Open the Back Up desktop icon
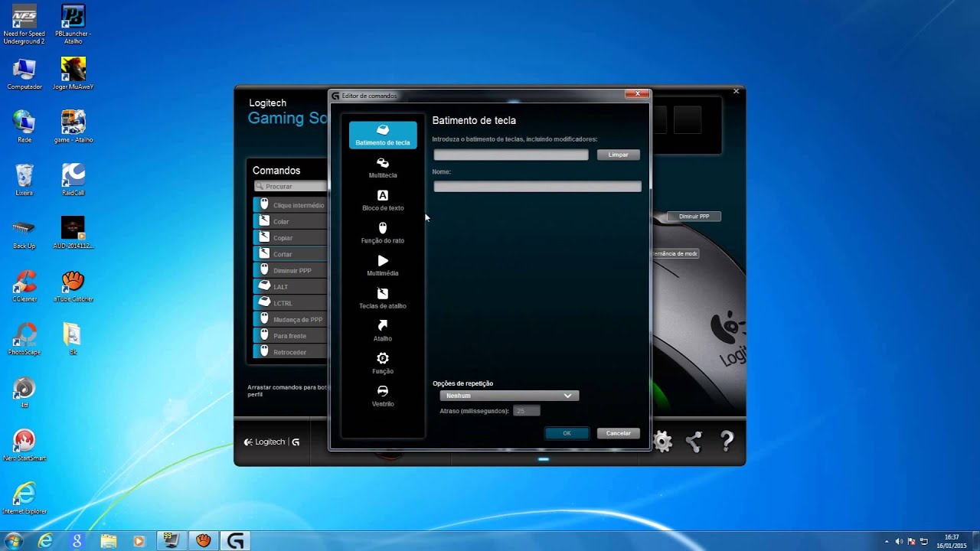Image resolution: width=980 pixels, height=551 pixels. click(x=24, y=233)
